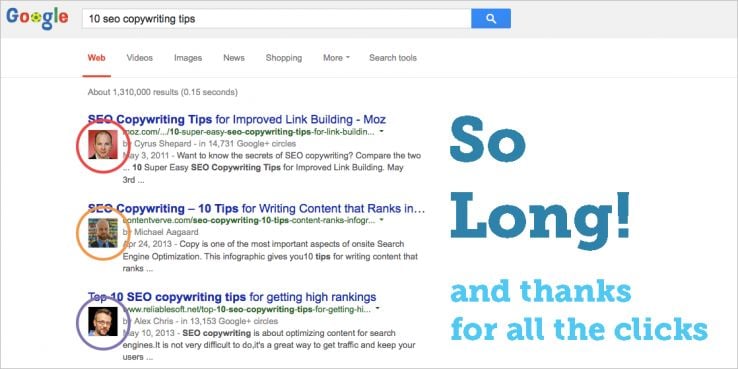The image size is (738, 369).
Task: Focus the search box with 10 seo copywriting tips
Action: tap(277, 19)
